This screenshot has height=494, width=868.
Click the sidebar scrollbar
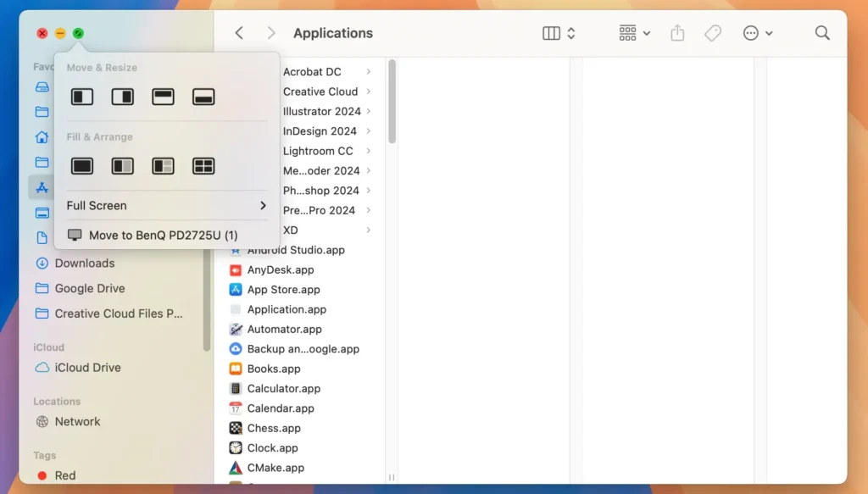tap(207, 299)
